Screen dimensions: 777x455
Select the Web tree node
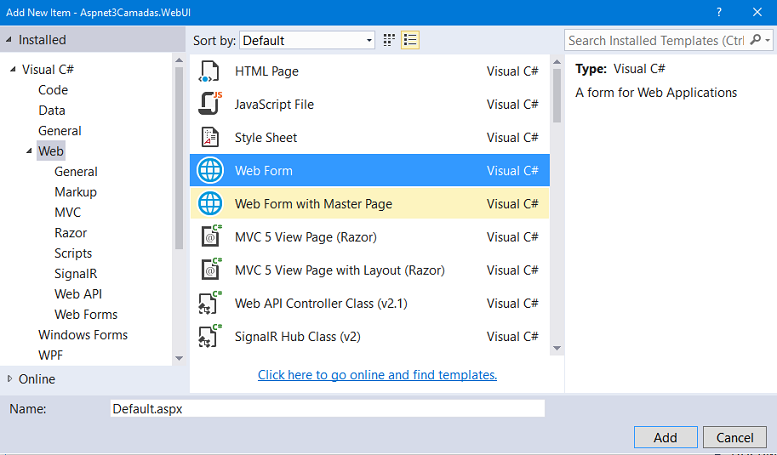pos(51,151)
